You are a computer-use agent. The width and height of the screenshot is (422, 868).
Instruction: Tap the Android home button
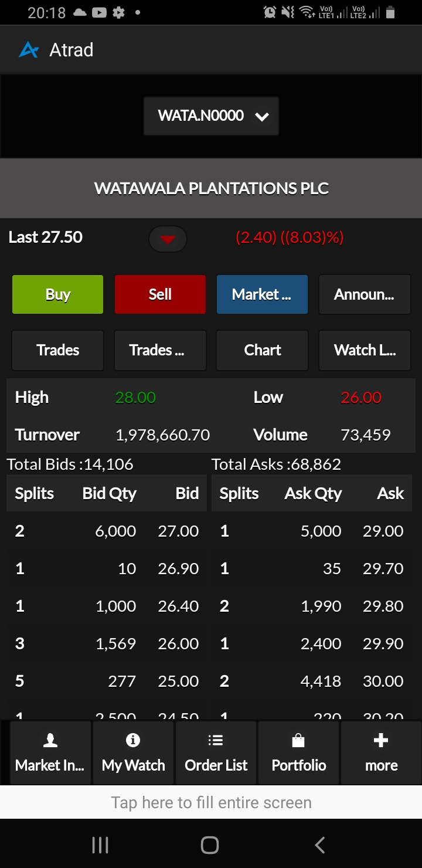coord(210,845)
